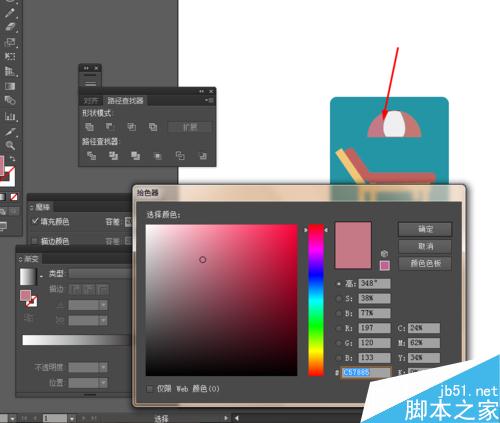Select the Column Graph tool in the toolbar
This screenshot has width=500, height=423.
10,116
